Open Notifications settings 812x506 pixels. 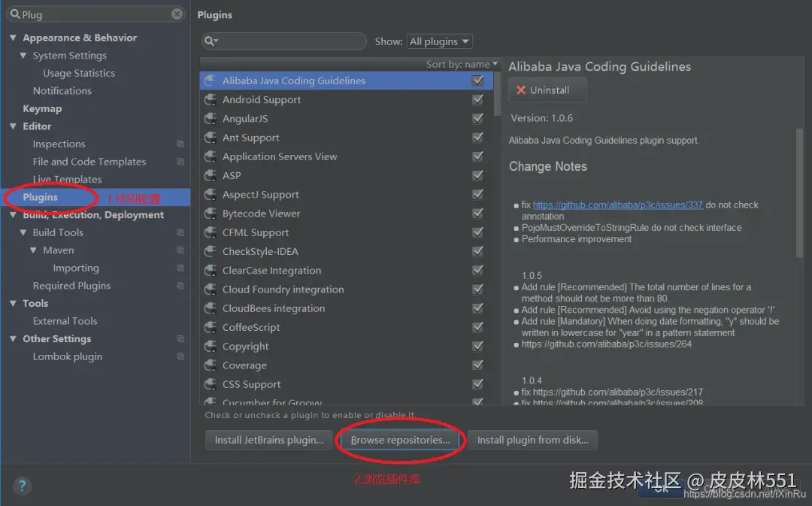pos(62,91)
